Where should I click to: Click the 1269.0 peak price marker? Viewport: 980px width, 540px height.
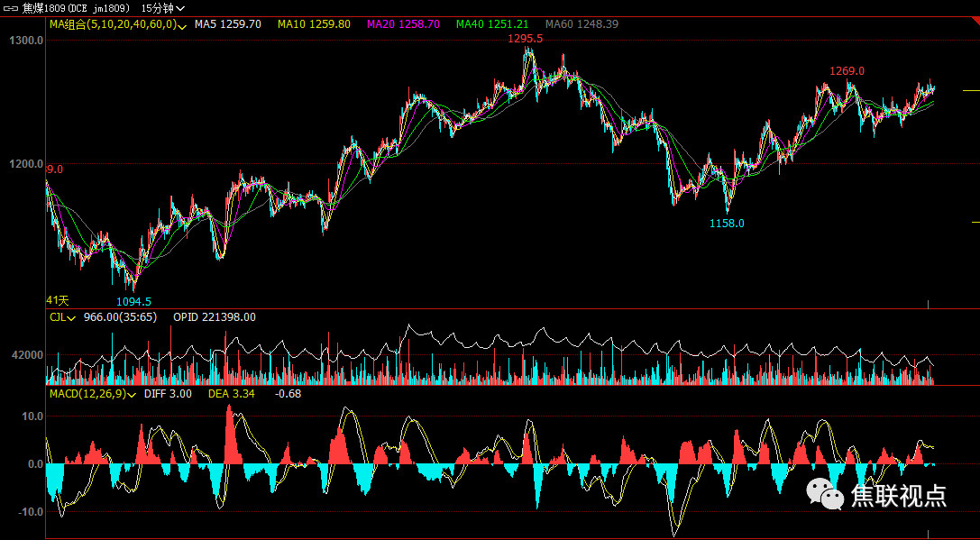(x=847, y=71)
